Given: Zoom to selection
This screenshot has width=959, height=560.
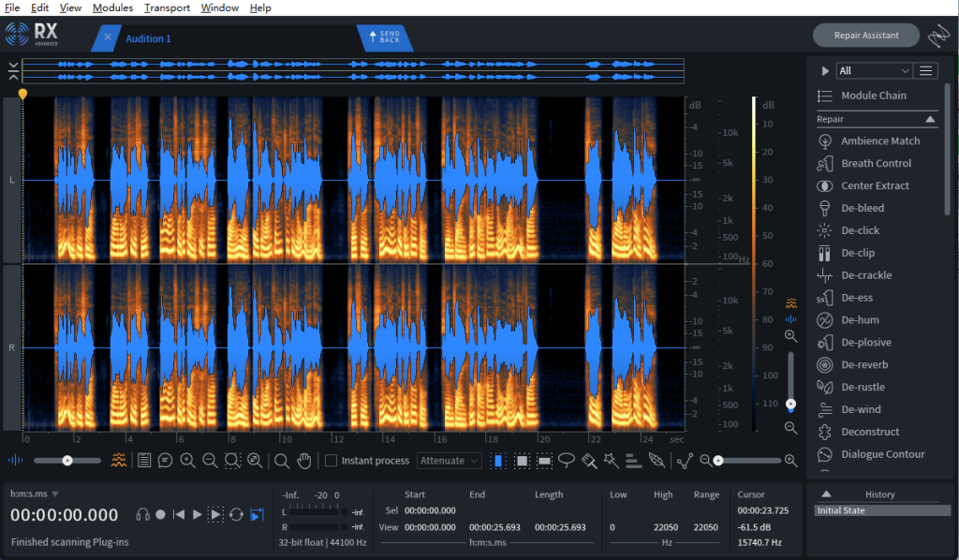Looking at the screenshot, I should tap(232, 461).
